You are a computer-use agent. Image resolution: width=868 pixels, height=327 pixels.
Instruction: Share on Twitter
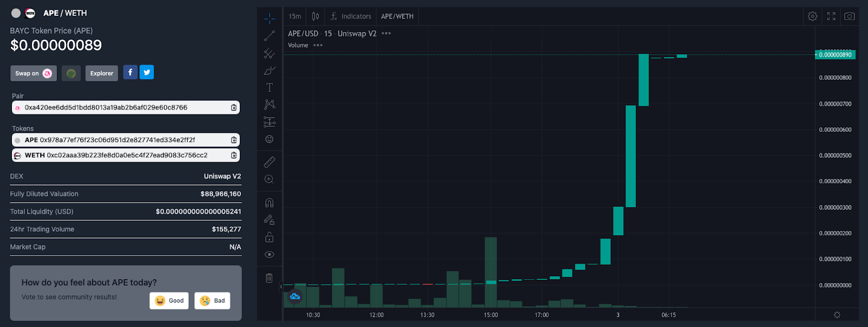(x=146, y=72)
